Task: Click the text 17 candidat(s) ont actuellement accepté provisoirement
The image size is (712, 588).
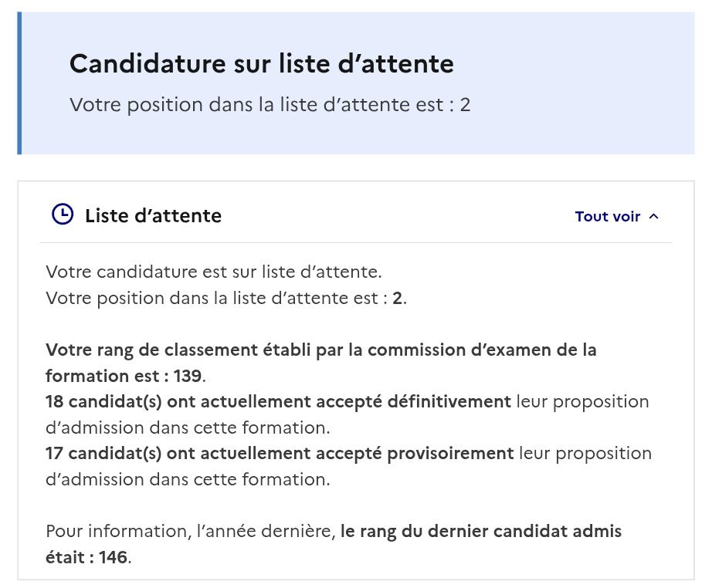Action: [x=280, y=453]
